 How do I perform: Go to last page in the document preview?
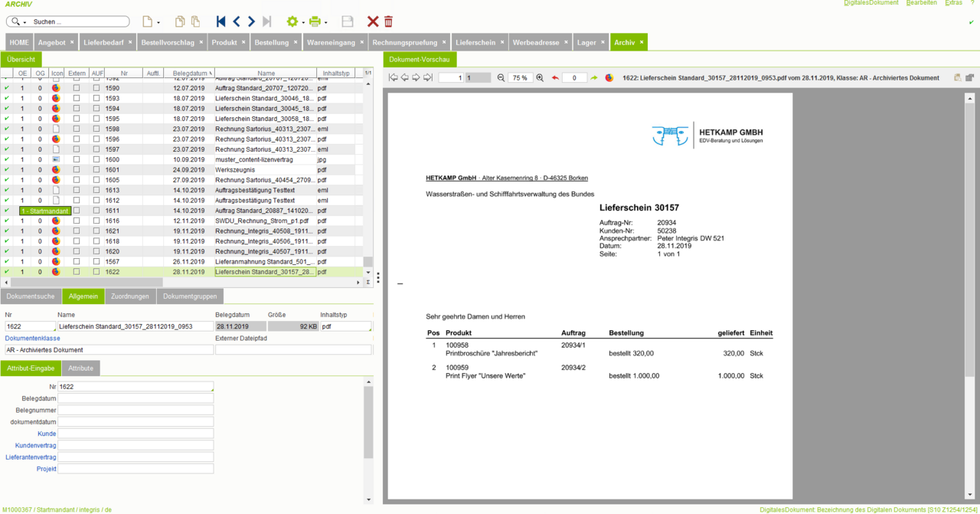click(428, 77)
